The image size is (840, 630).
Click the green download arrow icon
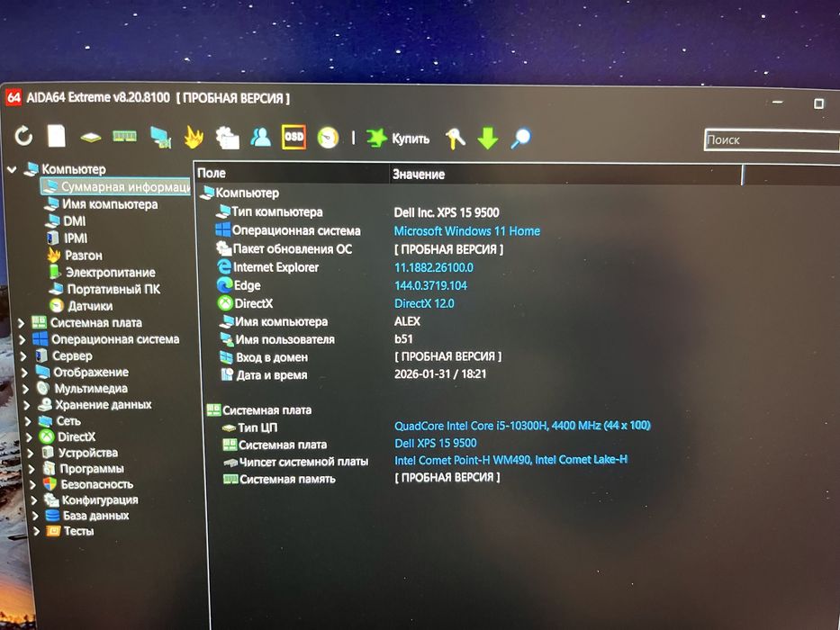point(487,139)
